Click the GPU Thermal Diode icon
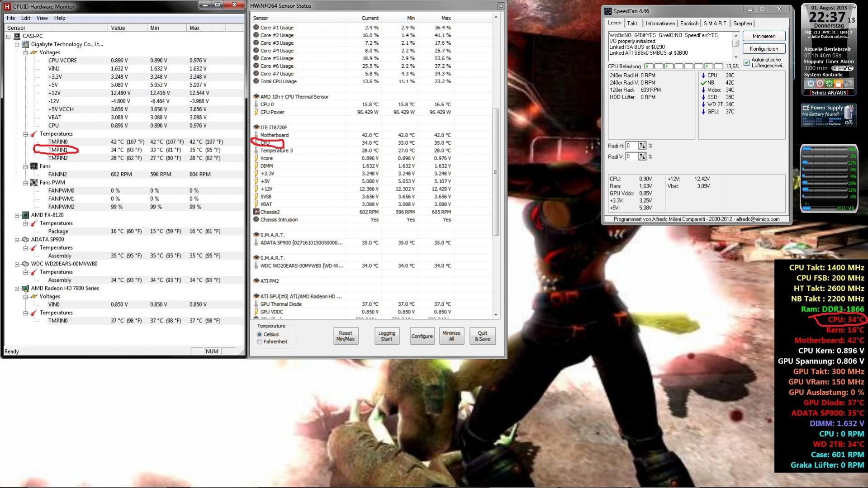The width and height of the screenshot is (868, 488). pos(256,304)
